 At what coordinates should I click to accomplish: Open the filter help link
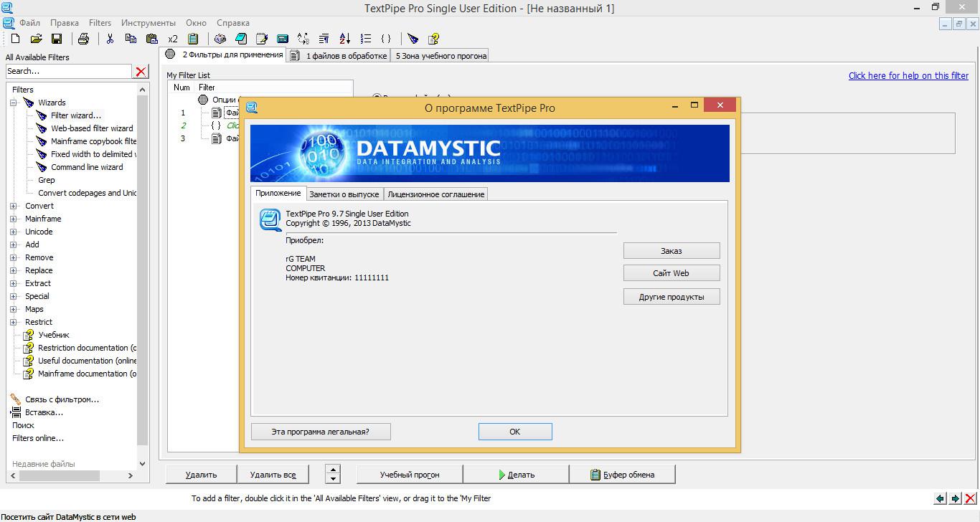908,75
